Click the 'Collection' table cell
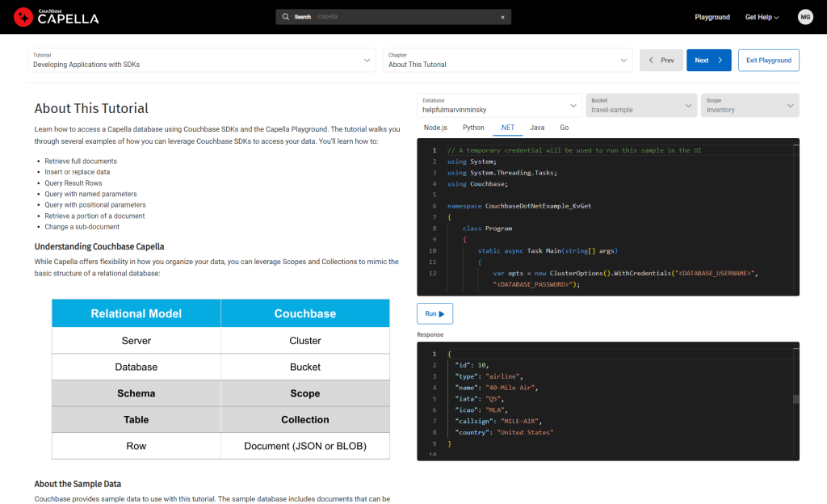The height and width of the screenshot is (504, 827). coord(305,420)
